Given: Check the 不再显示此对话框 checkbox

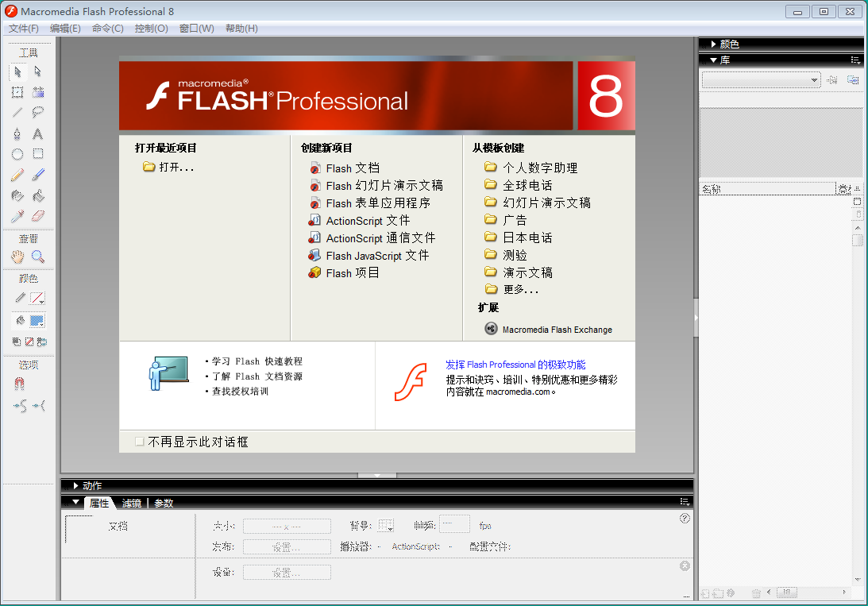Looking at the screenshot, I should tap(140, 442).
